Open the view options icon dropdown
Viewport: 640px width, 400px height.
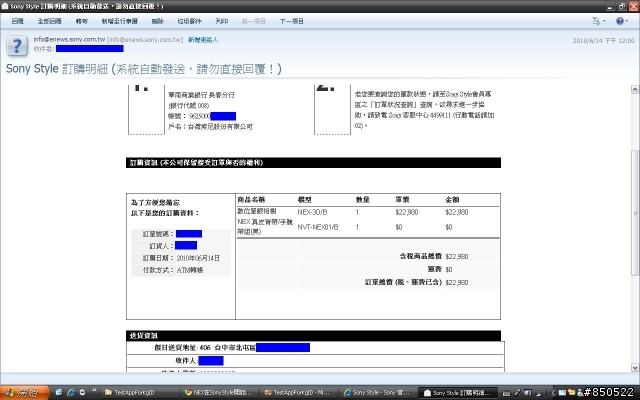pos(598,21)
